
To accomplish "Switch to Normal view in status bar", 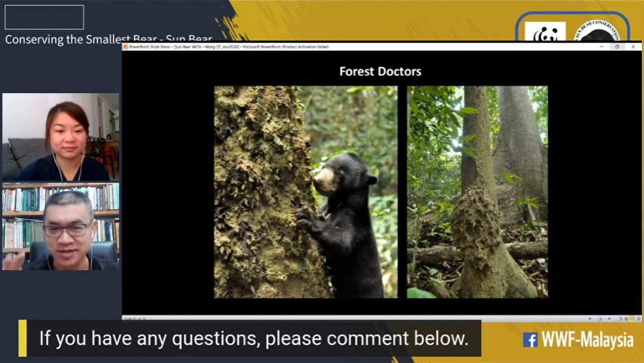I will (x=620, y=318).
